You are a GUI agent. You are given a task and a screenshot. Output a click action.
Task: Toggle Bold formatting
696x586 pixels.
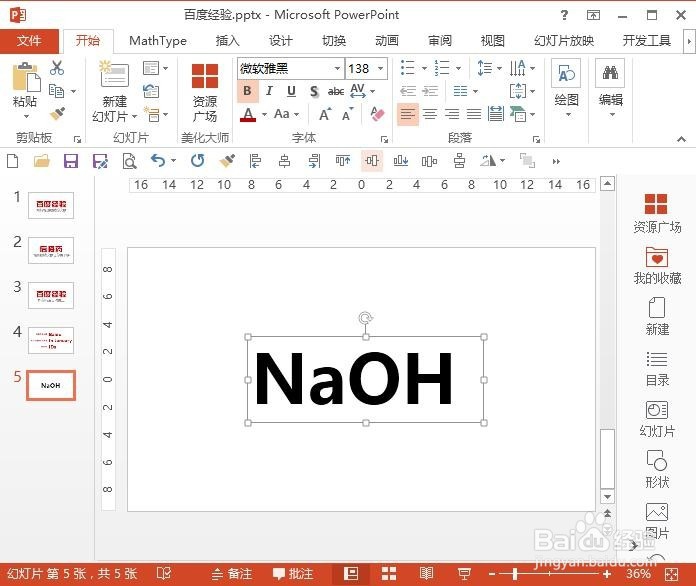click(x=247, y=91)
